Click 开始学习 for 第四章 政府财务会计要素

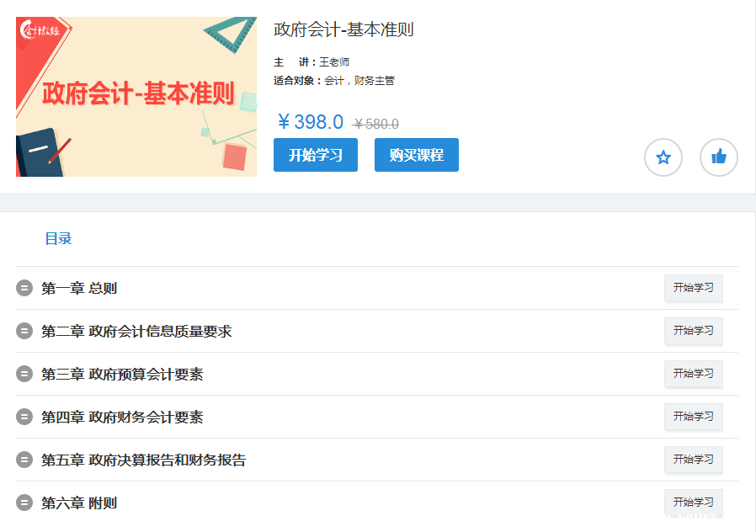pyautogui.click(x=693, y=417)
